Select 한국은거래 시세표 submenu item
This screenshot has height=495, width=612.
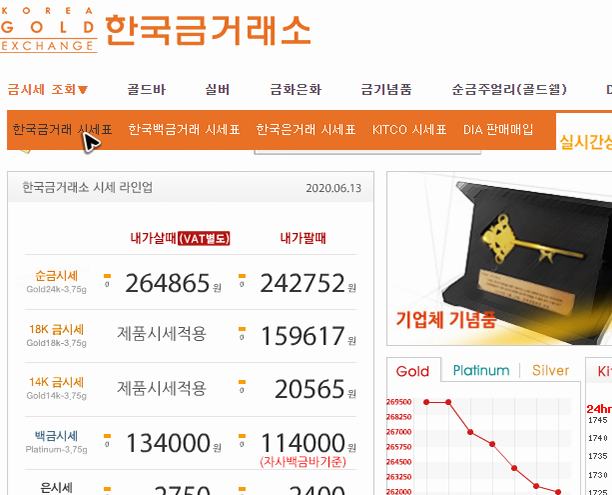pyautogui.click(x=306, y=129)
